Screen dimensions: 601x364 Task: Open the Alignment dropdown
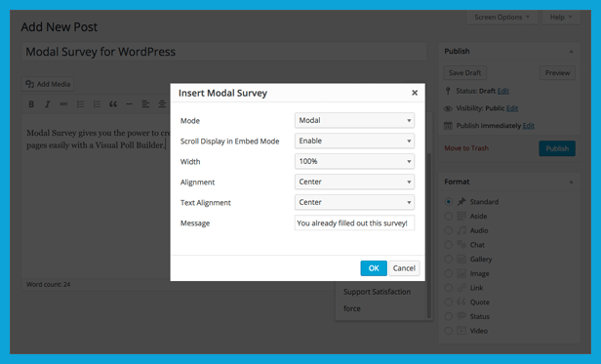click(354, 182)
